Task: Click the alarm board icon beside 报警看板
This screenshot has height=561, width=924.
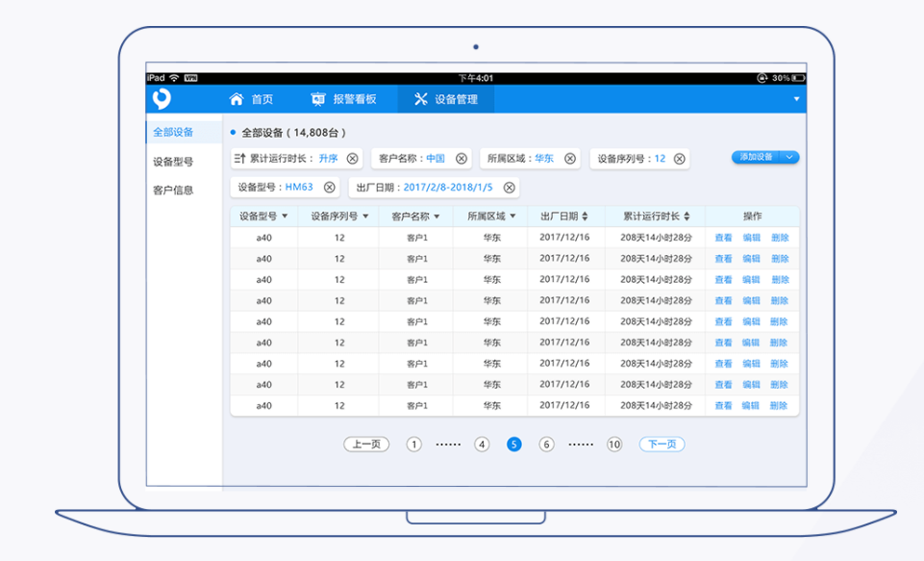Action: [317, 99]
